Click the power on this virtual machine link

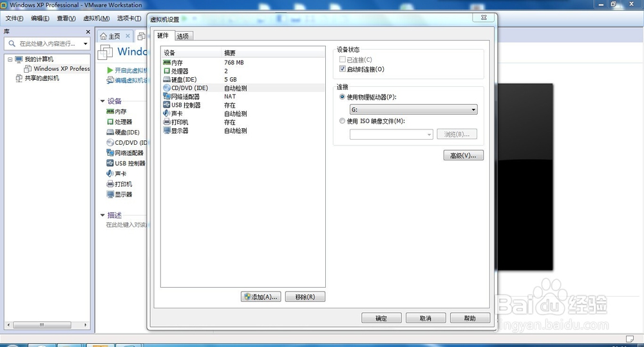coord(131,70)
